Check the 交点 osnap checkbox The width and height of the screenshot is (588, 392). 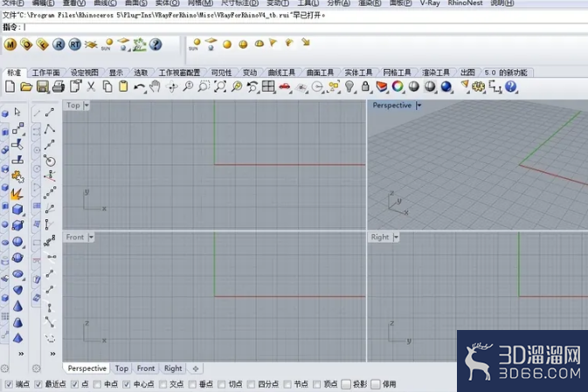click(x=163, y=384)
